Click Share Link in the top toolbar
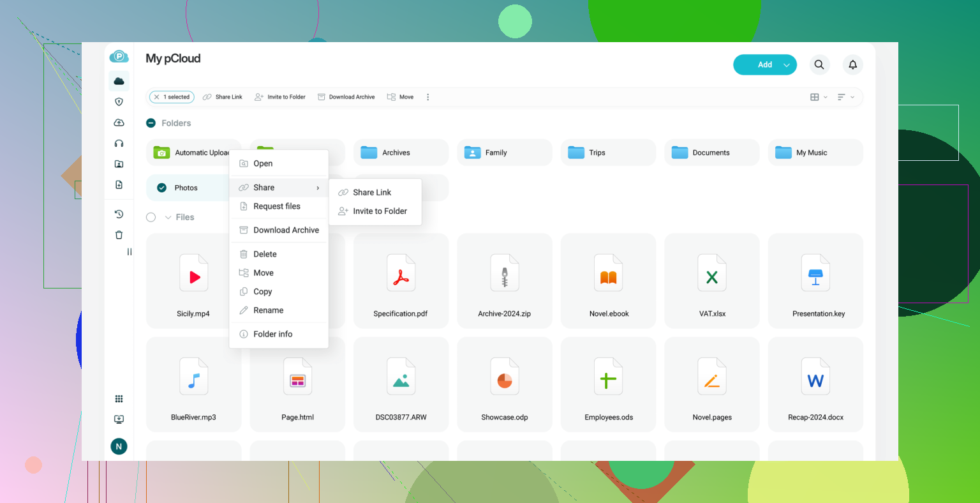980x503 pixels. [223, 97]
